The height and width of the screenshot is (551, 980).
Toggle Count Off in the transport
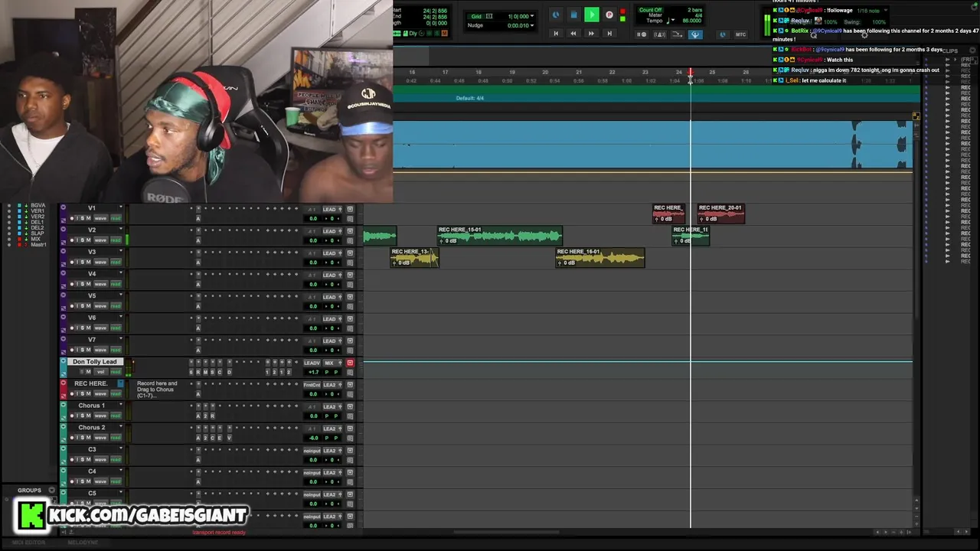click(650, 10)
